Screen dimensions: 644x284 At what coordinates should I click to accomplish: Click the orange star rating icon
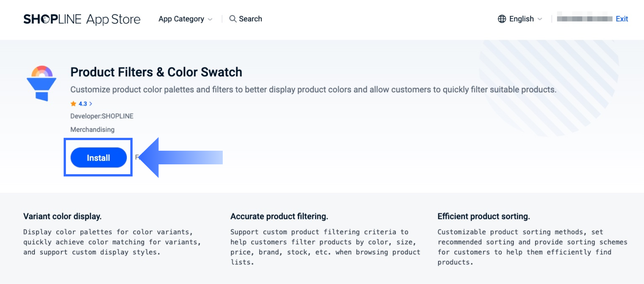coord(73,104)
